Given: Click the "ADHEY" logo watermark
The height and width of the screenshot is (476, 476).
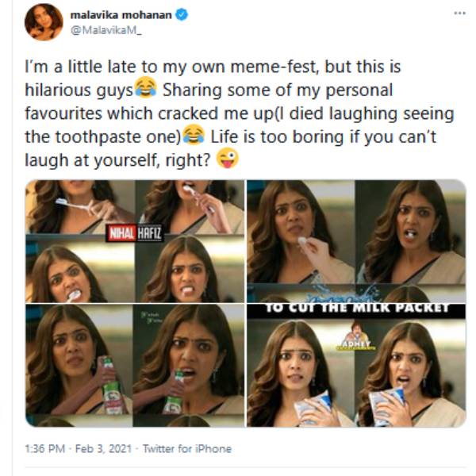Looking at the screenshot, I should tap(358, 343).
